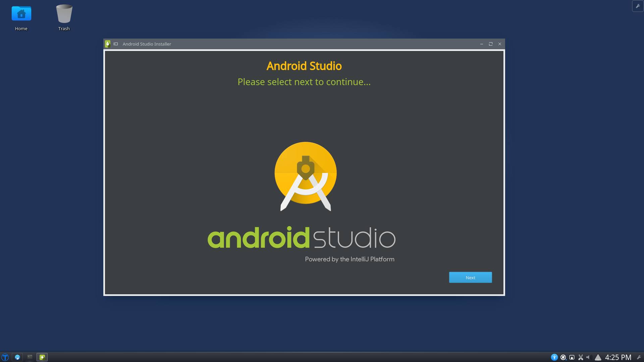Screen dimensions: 644x362
Task: Click the removable devices tray icon
Action: coord(572,357)
